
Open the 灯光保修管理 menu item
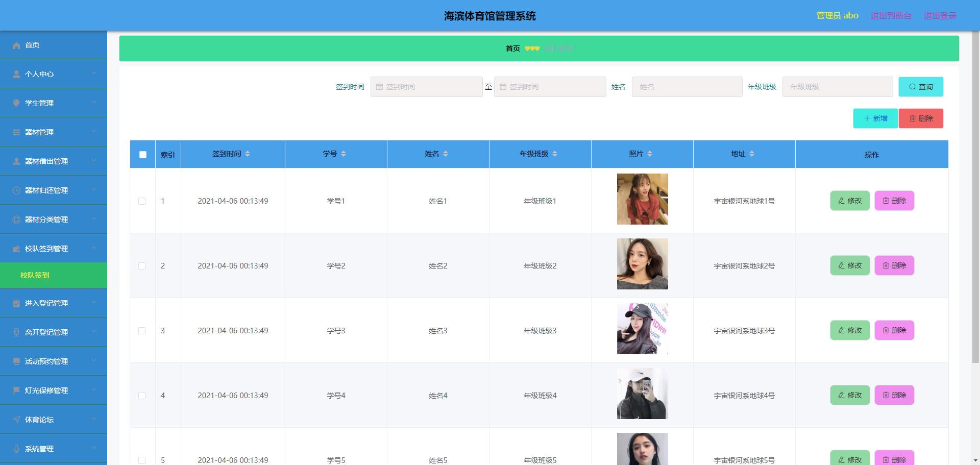pyautogui.click(x=54, y=390)
